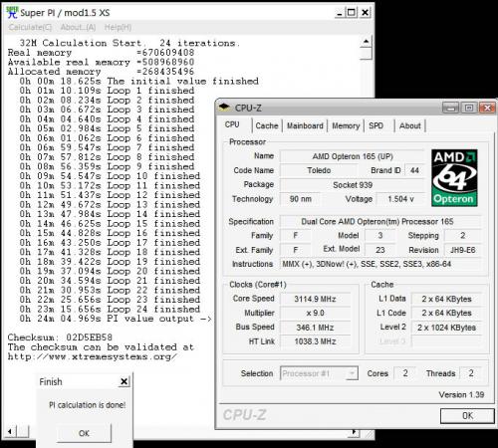Switch to the About tab in CPU-Z
This screenshot has width=498, height=448.
(409, 125)
